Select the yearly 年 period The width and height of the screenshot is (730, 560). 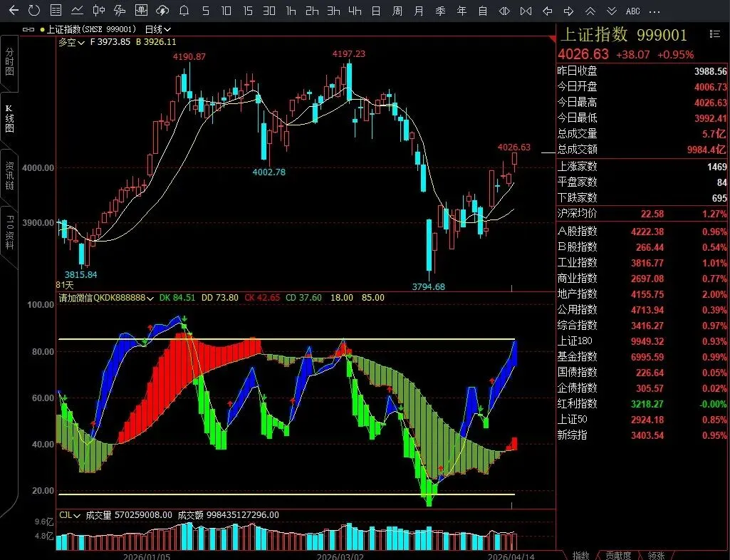(462, 11)
